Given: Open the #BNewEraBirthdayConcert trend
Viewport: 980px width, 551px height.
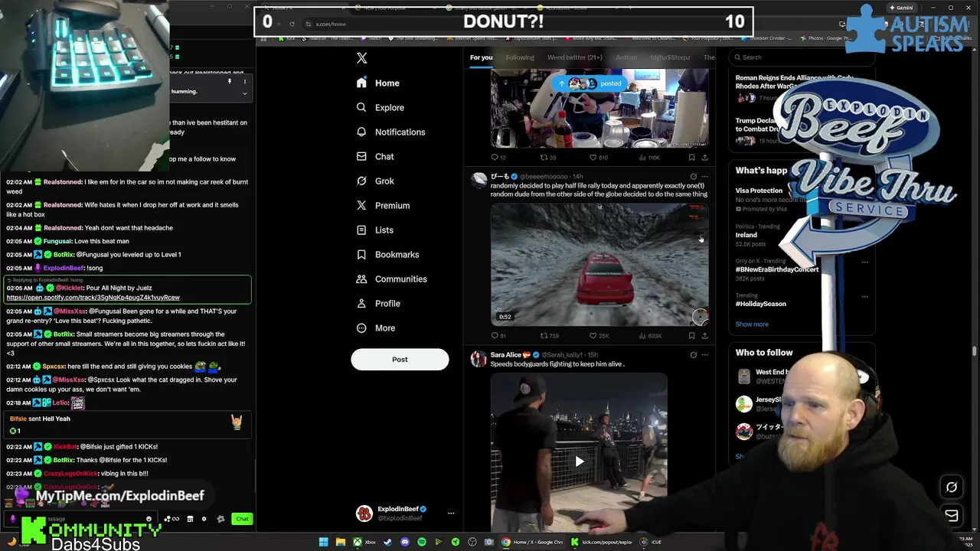Looking at the screenshot, I should (777, 269).
